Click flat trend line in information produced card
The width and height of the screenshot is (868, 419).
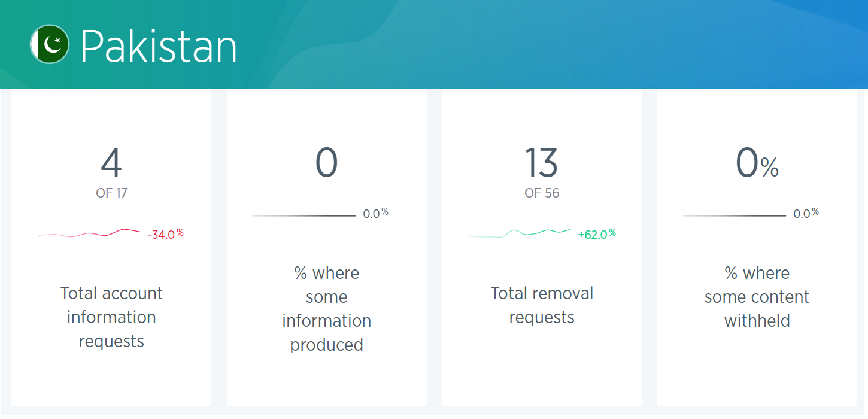304,215
